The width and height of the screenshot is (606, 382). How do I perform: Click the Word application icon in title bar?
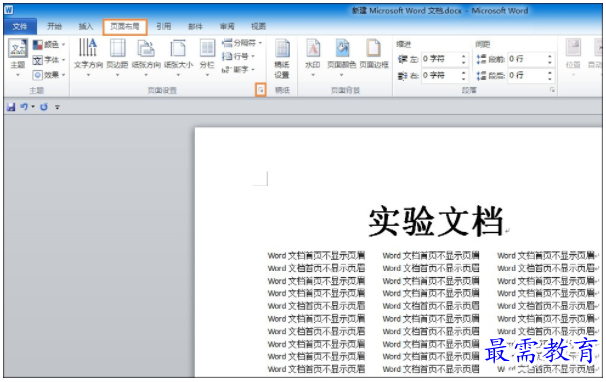tap(9, 10)
